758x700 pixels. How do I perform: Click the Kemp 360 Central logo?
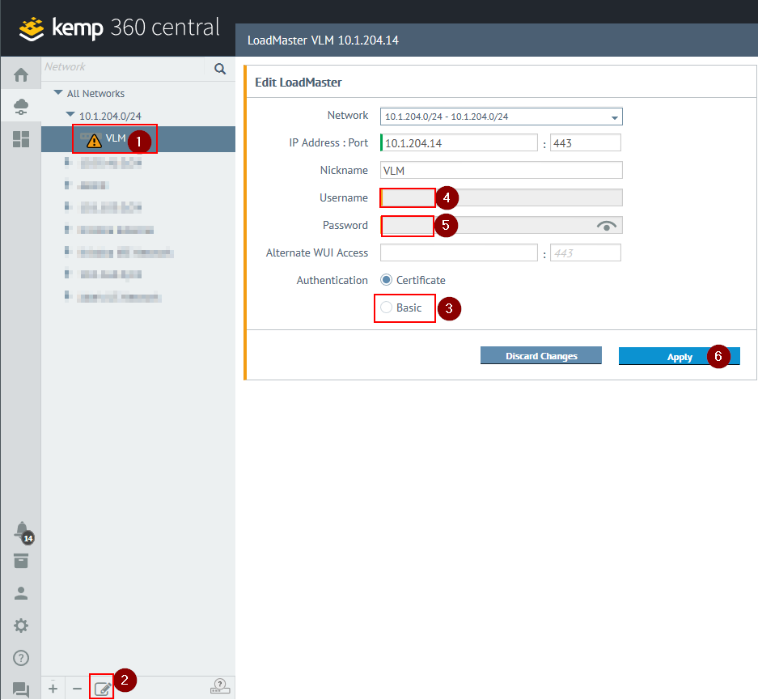coord(120,28)
